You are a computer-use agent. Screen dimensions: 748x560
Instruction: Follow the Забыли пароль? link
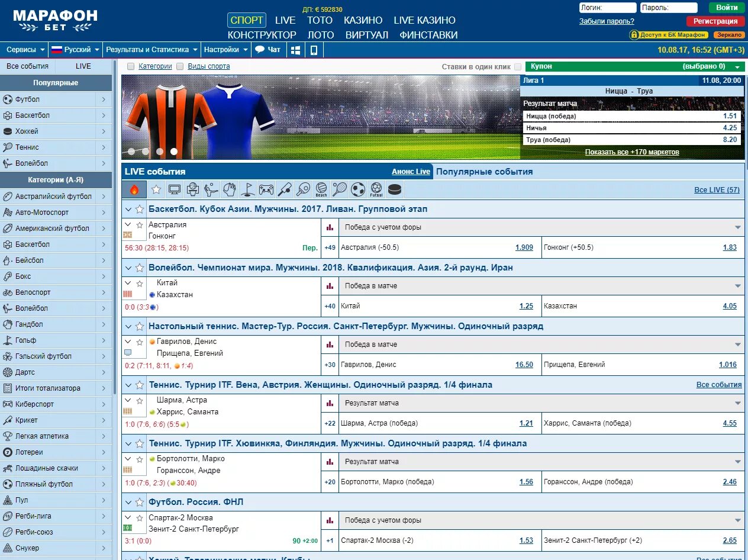point(607,21)
